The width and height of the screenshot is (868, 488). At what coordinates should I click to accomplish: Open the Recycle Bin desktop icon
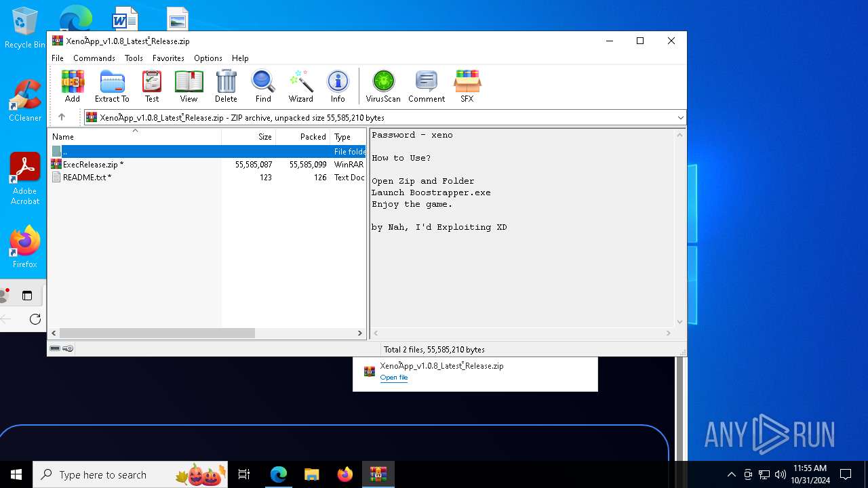tap(25, 28)
